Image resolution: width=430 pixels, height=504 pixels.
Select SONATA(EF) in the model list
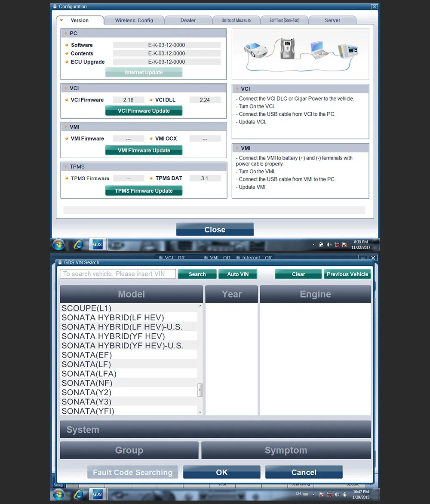click(129, 354)
